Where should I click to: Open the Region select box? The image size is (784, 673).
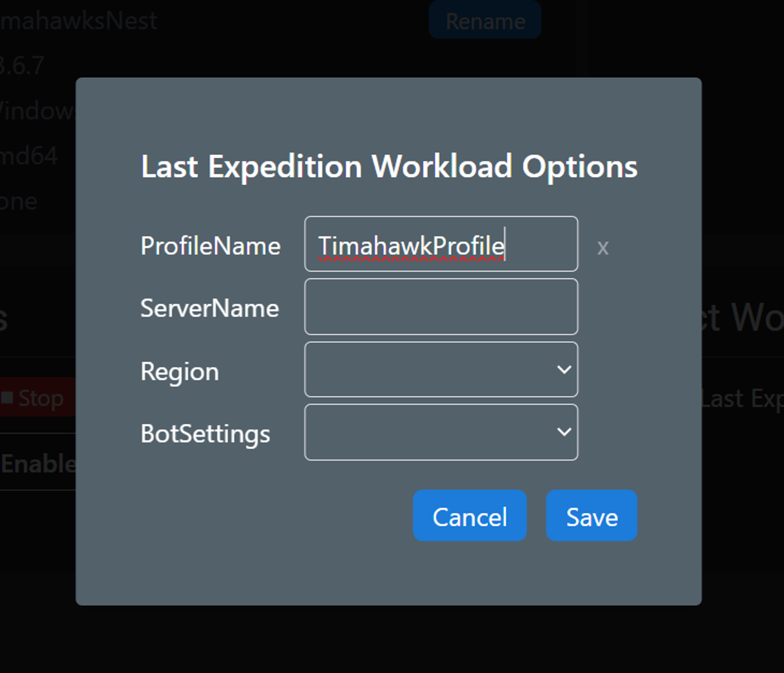[x=441, y=369]
